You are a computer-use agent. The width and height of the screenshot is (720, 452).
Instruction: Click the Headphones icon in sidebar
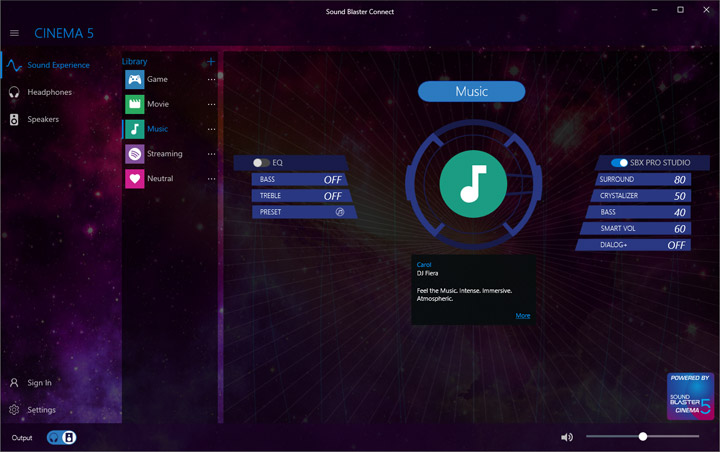point(14,92)
